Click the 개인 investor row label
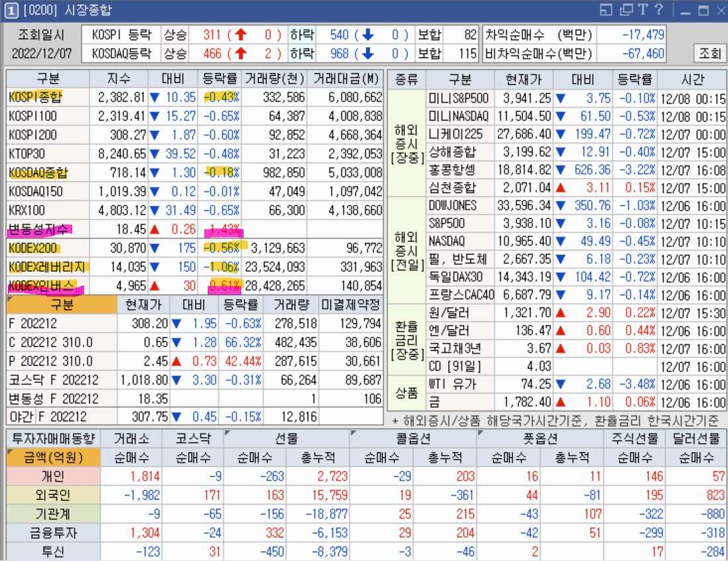The height and width of the screenshot is (561, 728). (x=54, y=476)
